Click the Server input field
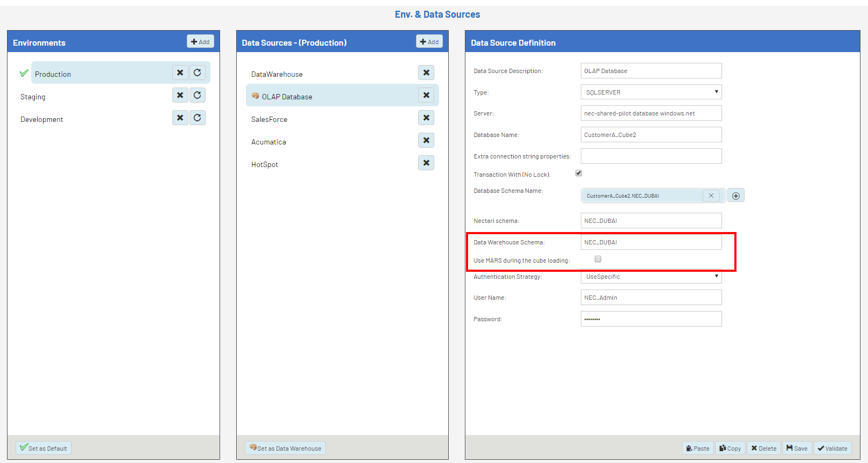The image size is (868, 463). [x=651, y=113]
